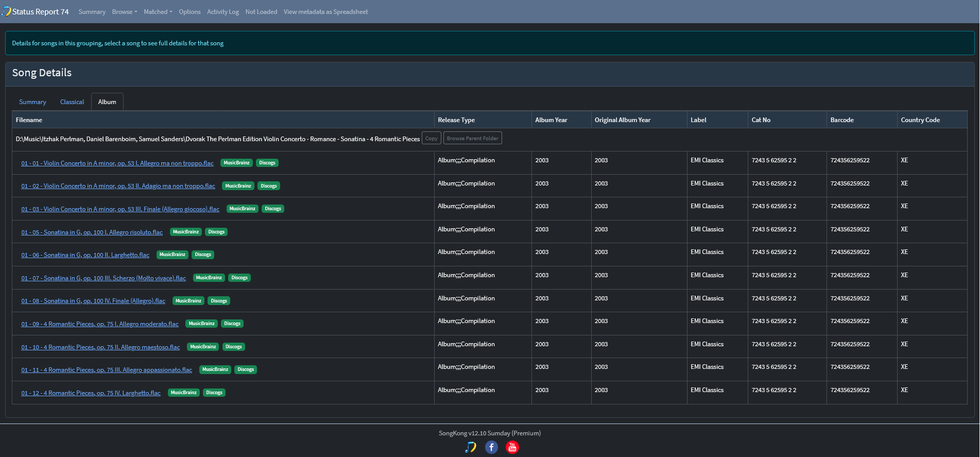Open the Scherzo (Molto vivace) track link

pyautogui.click(x=104, y=278)
